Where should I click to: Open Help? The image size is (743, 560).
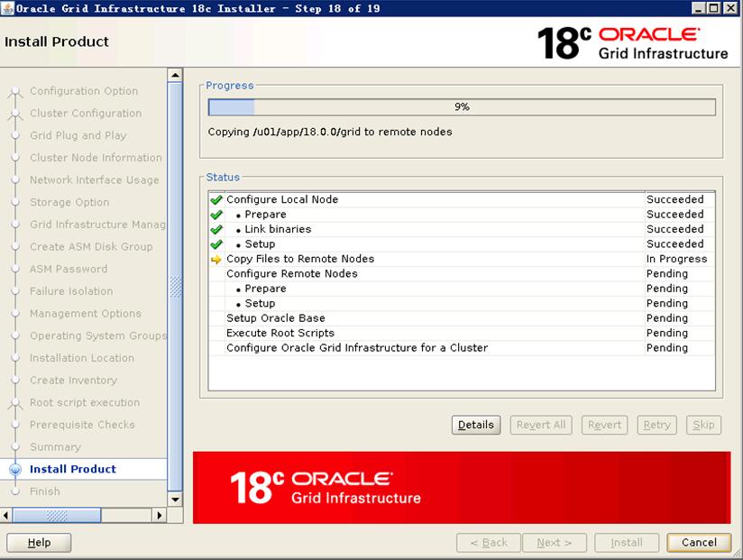39,543
